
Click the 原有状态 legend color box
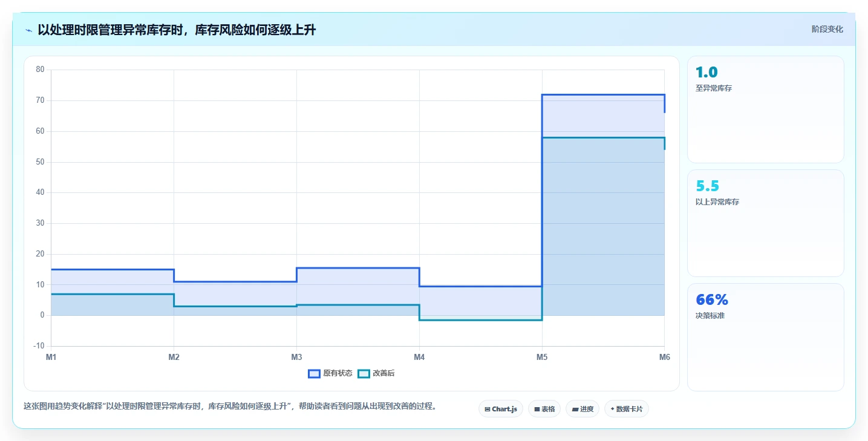pos(314,373)
